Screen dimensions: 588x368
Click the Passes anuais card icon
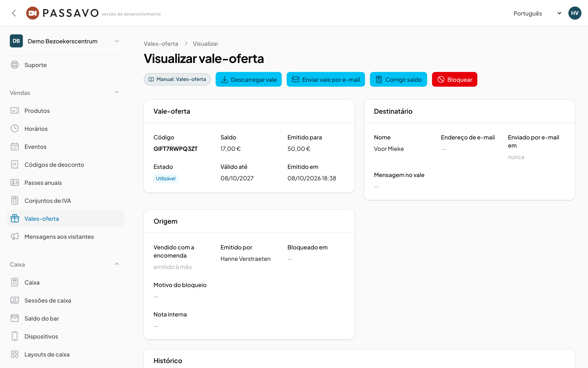14,183
